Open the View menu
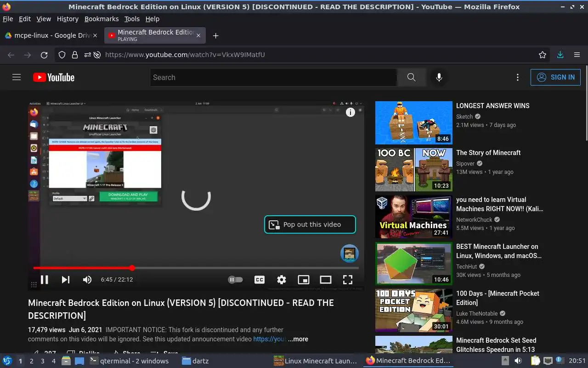 (x=44, y=19)
